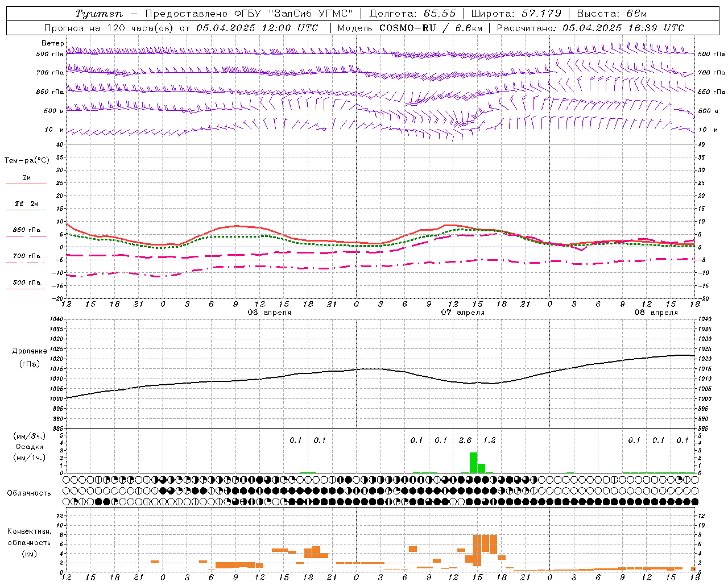Click the "Конвективн." convective cloud label
The image size is (728, 582).
click(30, 531)
